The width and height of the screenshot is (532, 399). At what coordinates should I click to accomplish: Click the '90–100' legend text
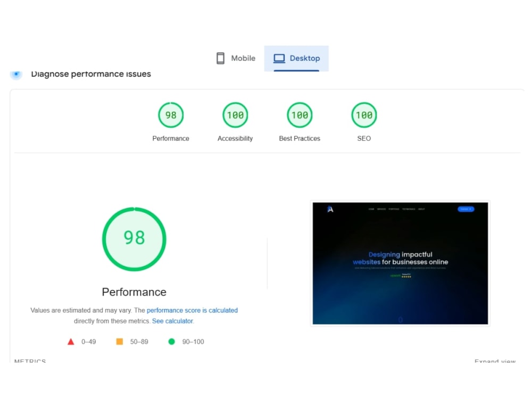coord(193,342)
